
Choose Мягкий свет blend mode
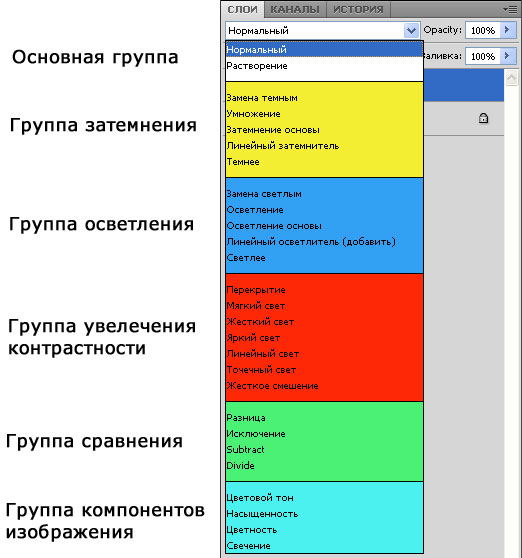tap(324, 306)
